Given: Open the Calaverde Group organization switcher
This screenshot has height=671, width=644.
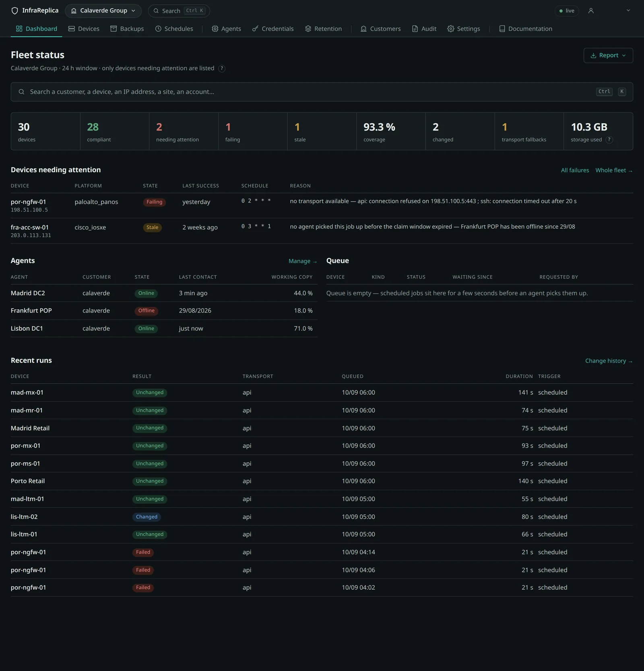Looking at the screenshot, I should coord(103,11).
